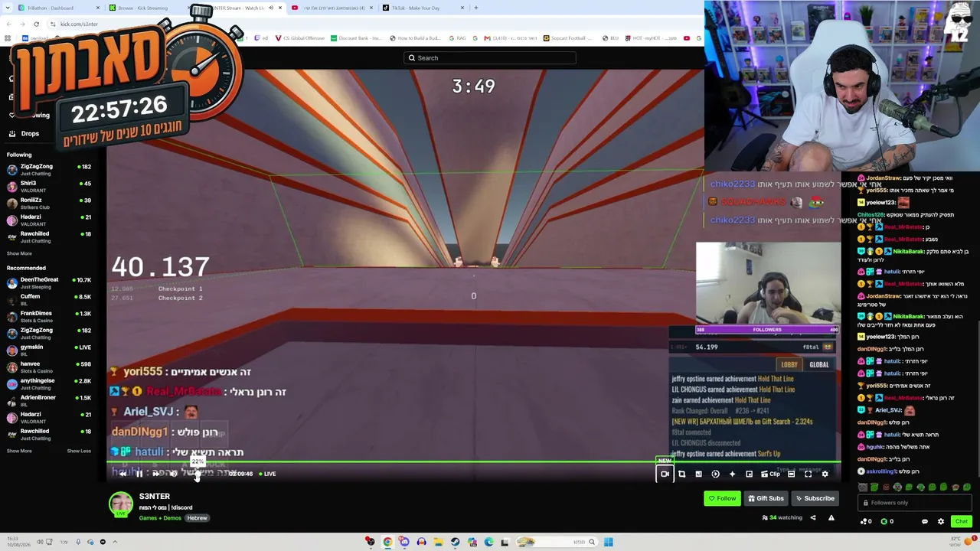
Task: Open Steam from the taskbar
Action: (x=455, y=542)
